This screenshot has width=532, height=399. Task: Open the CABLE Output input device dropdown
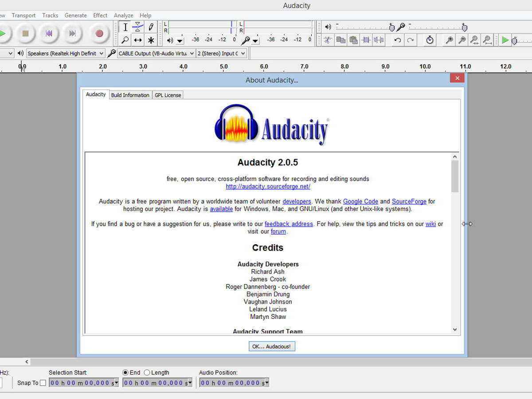point(156,53)
